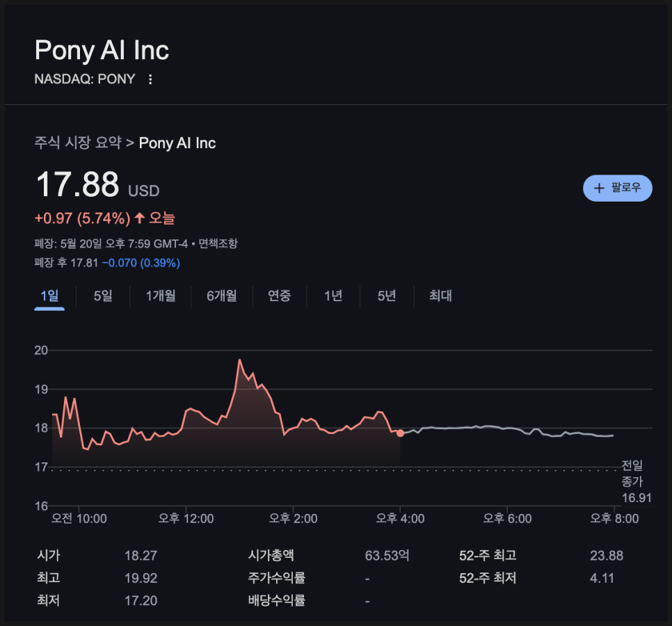Select the 1일 chart tab
Screen dimensions: 672x626
tap(49, 296)
